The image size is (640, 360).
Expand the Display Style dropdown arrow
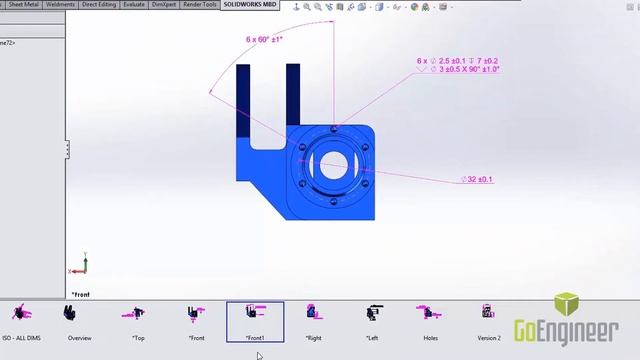(388, 7)
